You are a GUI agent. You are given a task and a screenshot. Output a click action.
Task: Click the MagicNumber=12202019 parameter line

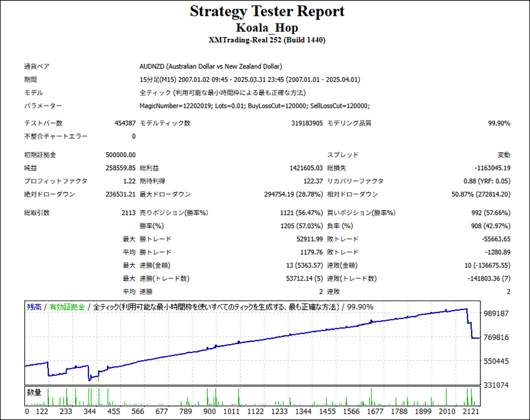point(254,106)
